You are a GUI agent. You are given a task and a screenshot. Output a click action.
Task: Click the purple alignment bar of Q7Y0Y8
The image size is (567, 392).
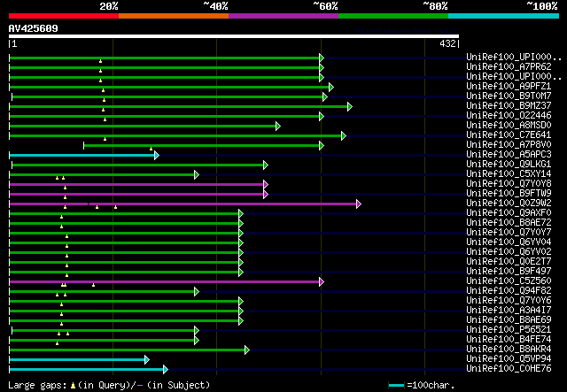(x=136, y=185)
